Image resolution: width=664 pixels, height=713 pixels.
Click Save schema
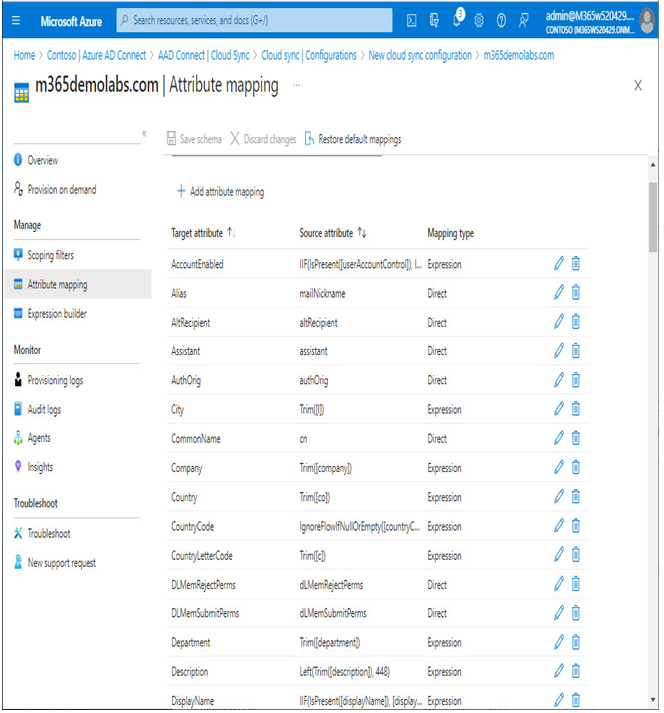[194, 139]
